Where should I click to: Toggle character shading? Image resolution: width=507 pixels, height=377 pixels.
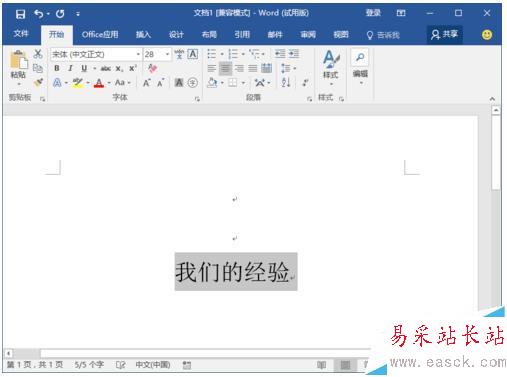(x=179, y=83)
